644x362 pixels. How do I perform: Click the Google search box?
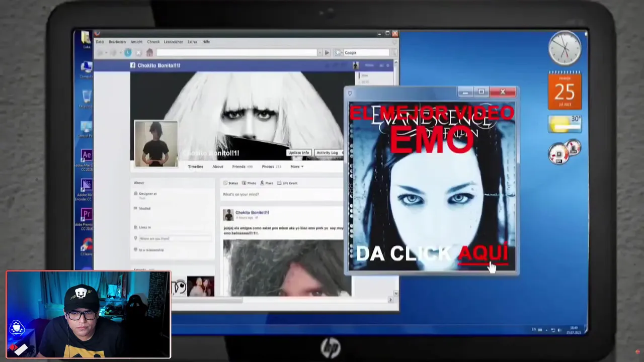pos(366,52)
